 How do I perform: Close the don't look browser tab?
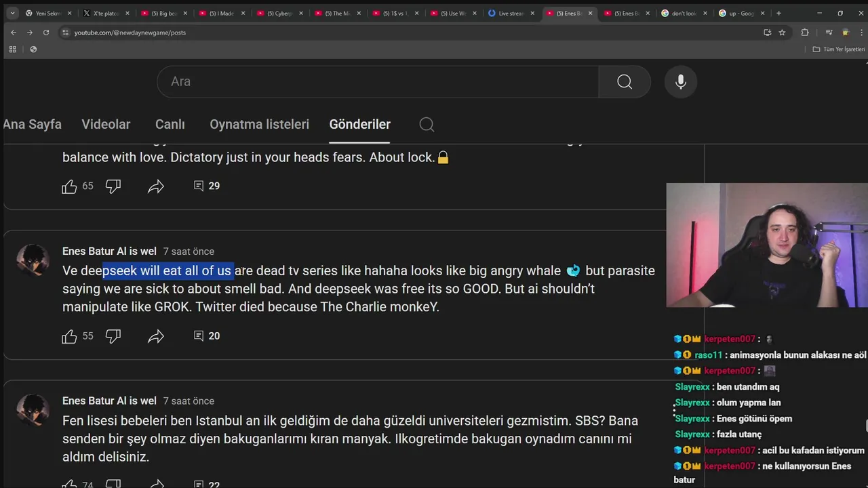point(705,13)
